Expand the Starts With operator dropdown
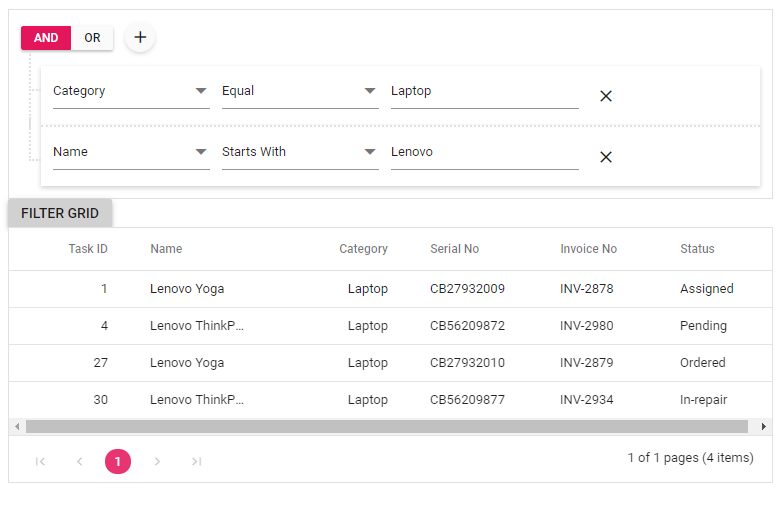 (370, 152)
